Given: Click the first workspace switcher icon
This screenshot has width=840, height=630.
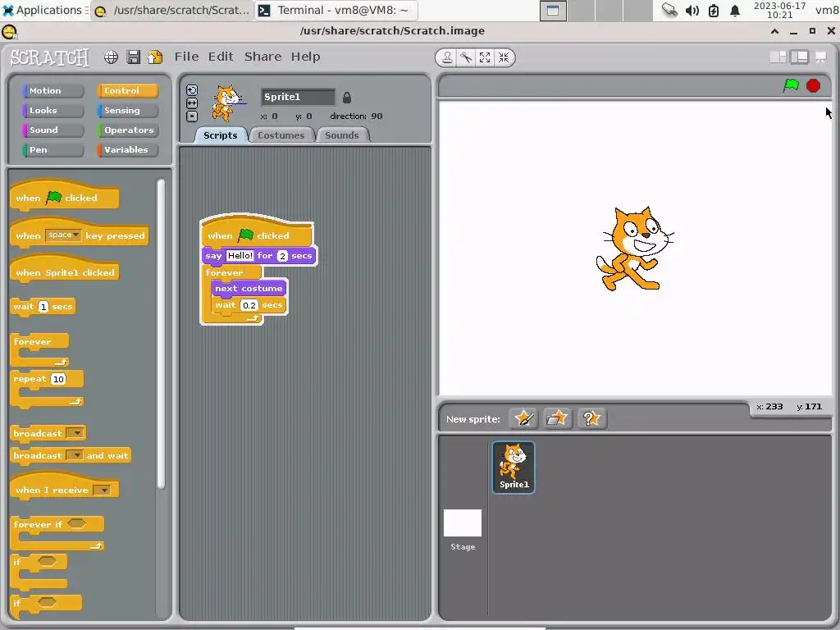Looking at the screenshot, I should [553, 10].
